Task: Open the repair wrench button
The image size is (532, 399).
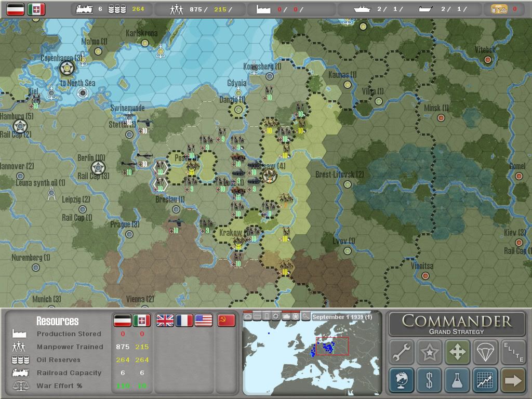Action: 402,352
